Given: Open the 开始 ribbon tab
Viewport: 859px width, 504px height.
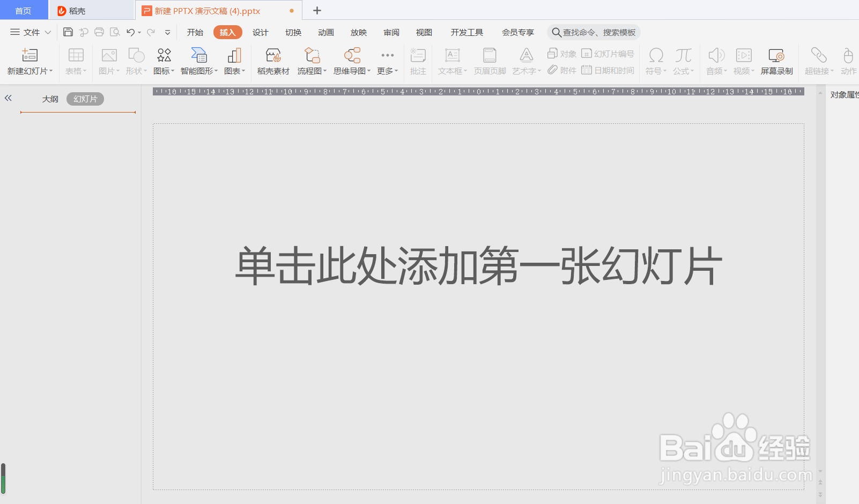Looking at the screenshot, I should pos(195,32).
